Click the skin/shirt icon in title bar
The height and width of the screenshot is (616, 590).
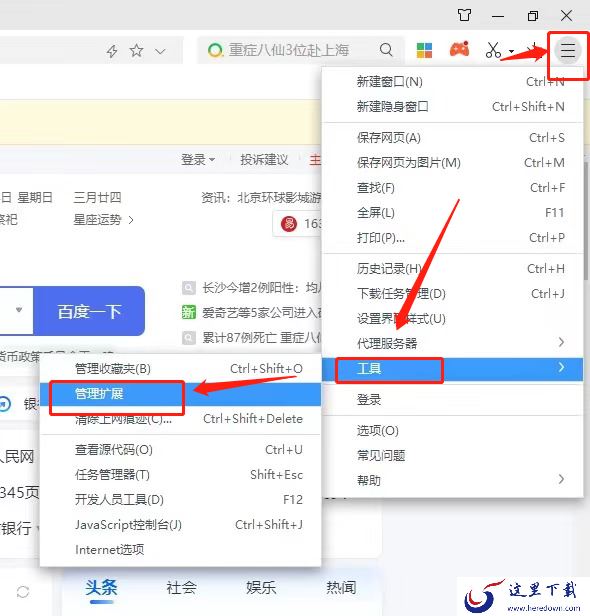point(464,15)
